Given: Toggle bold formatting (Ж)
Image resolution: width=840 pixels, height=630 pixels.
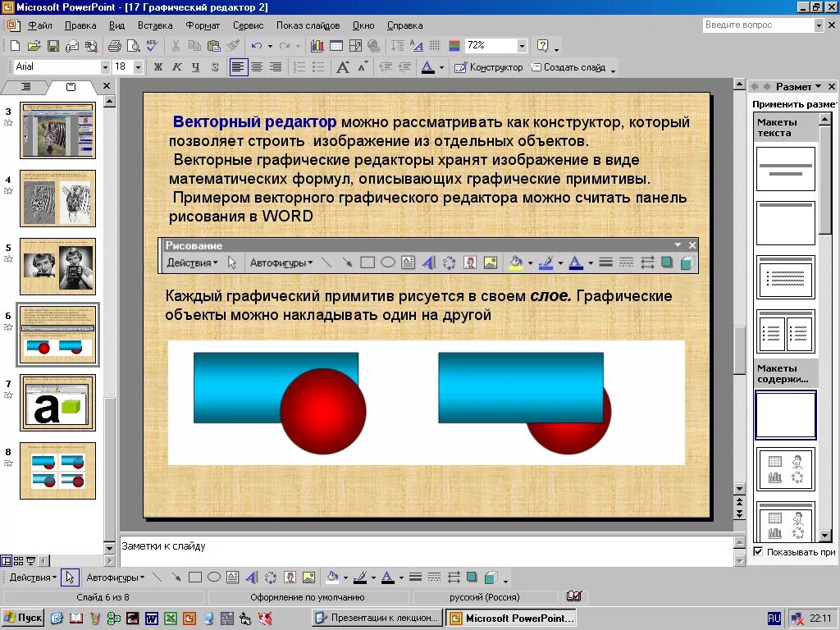Looking at the screenshot, I should click(157, 67).
